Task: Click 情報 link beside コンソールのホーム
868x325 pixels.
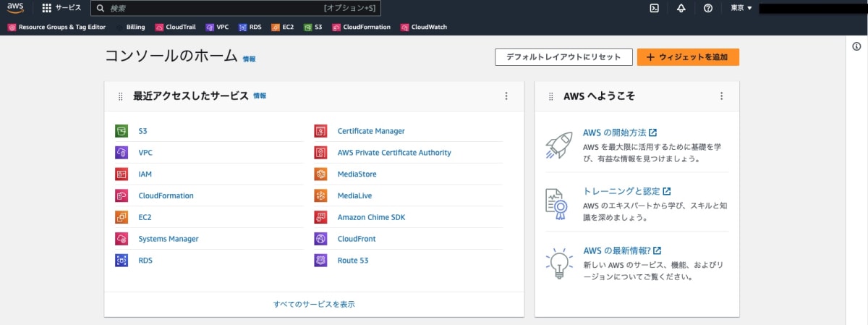Action: tap(249, 59)
